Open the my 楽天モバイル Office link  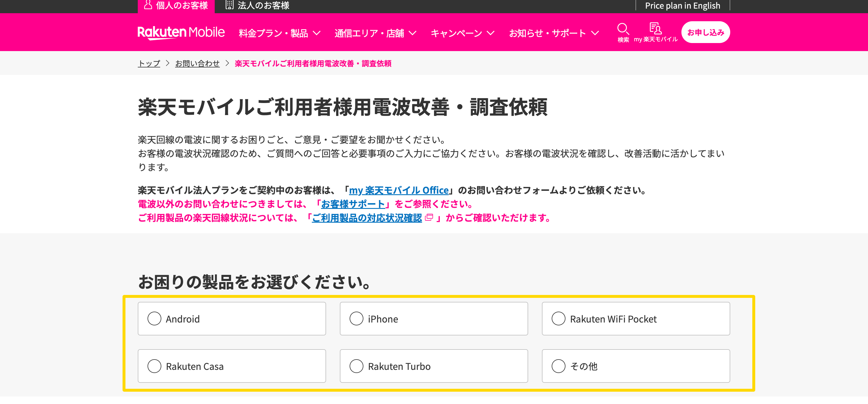click(399, 190)
